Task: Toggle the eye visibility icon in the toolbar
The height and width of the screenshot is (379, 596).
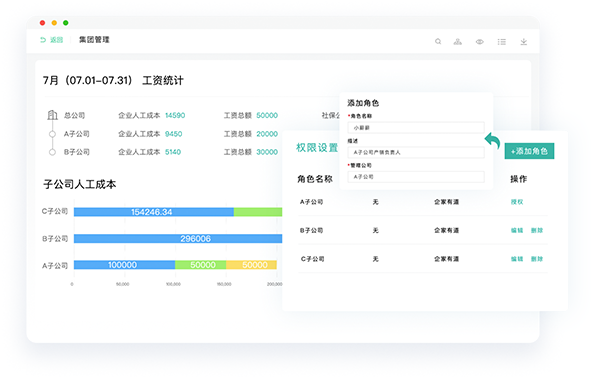Action: (480, 41)
